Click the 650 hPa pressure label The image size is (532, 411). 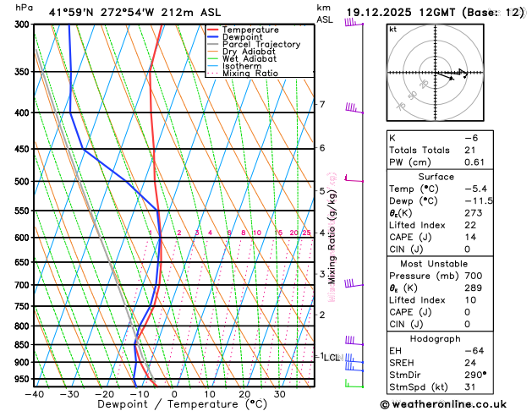(x=24, y=262)
